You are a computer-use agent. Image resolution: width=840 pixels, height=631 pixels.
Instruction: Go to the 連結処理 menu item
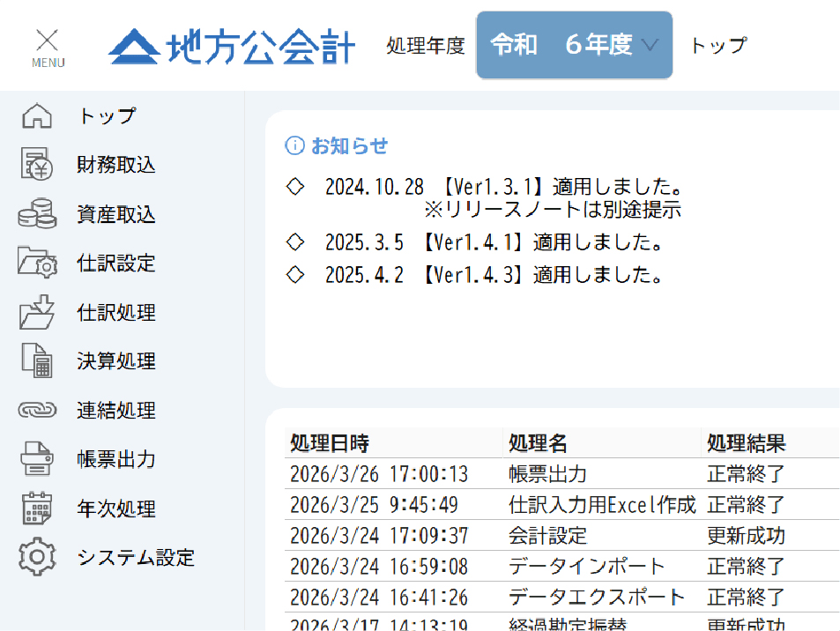pos(116,411)
